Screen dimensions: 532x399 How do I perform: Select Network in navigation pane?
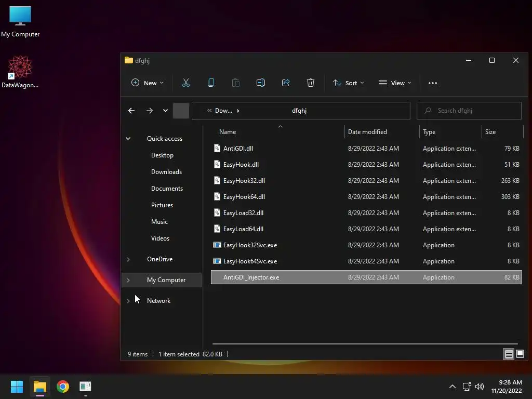click(159, 301)
